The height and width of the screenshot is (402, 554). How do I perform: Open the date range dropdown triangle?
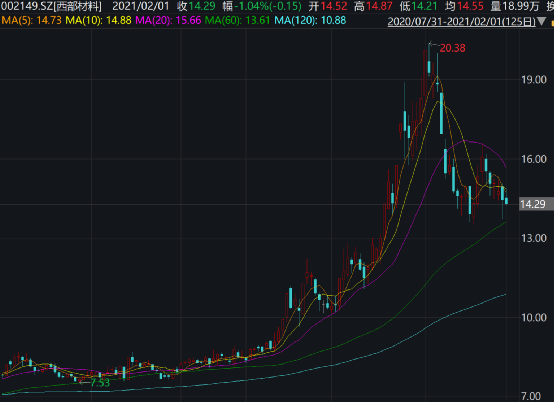click(x=541, y=22)
